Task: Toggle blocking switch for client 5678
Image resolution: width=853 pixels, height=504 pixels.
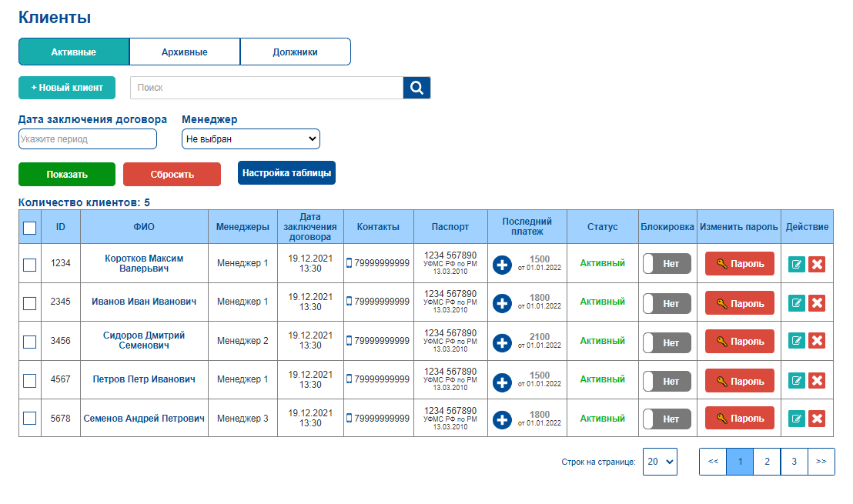Action: [667, 419]
